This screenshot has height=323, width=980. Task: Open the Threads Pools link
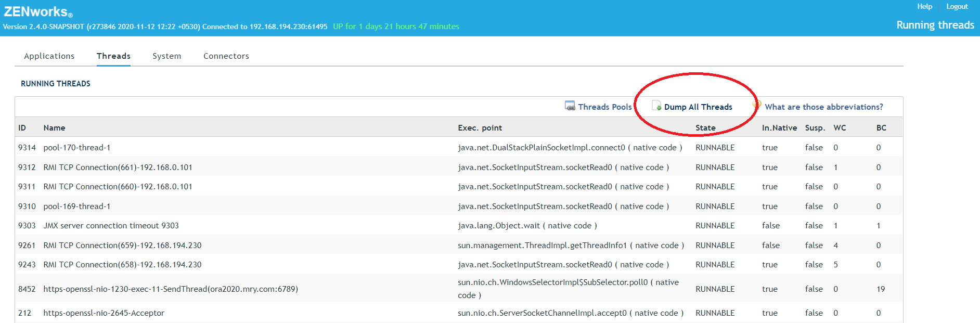pyautogui.click(x=604, y=107)
